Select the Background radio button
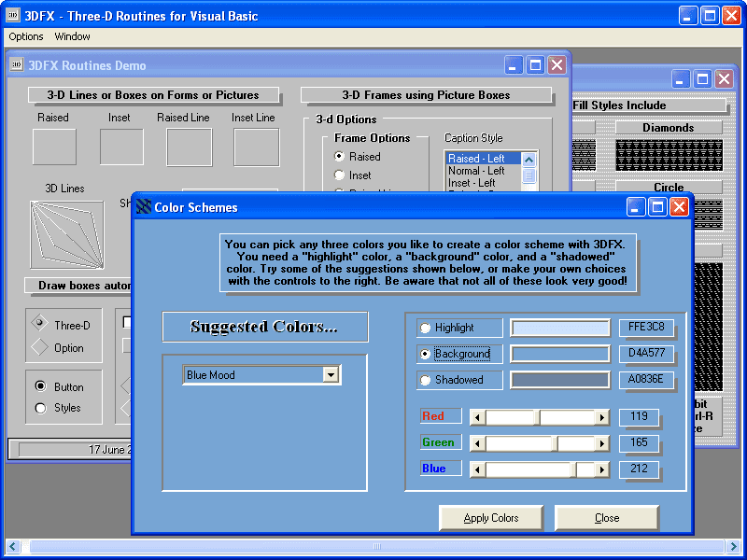The width and height of the screenshot is (747, 560). (425, 354)
